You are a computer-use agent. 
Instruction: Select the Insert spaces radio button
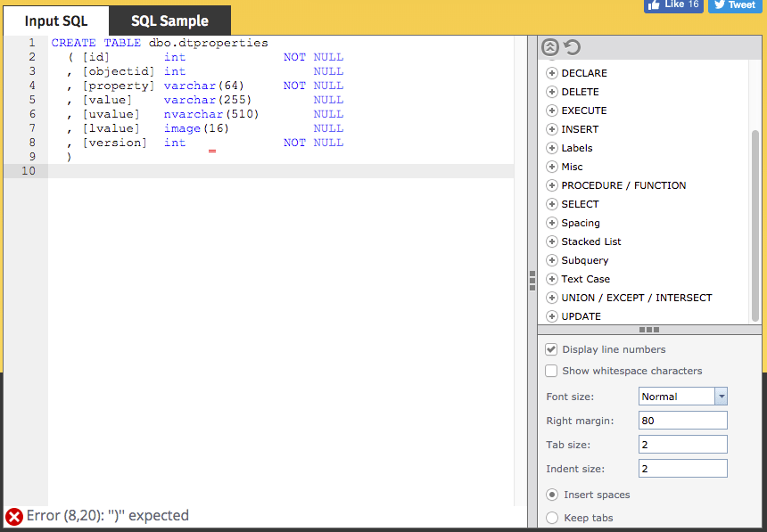tap(552, 495)
